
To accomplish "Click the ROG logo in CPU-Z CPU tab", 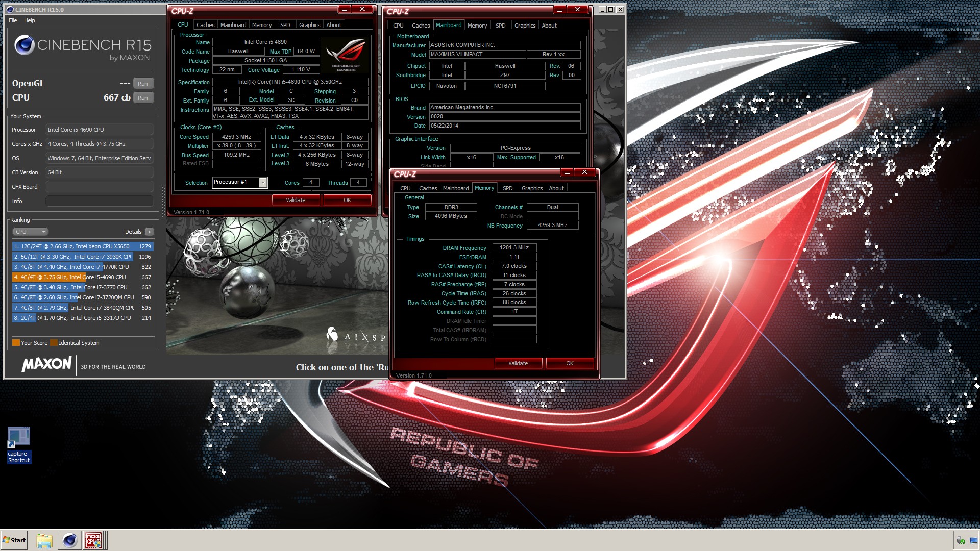I will click(x=346, y=55).
